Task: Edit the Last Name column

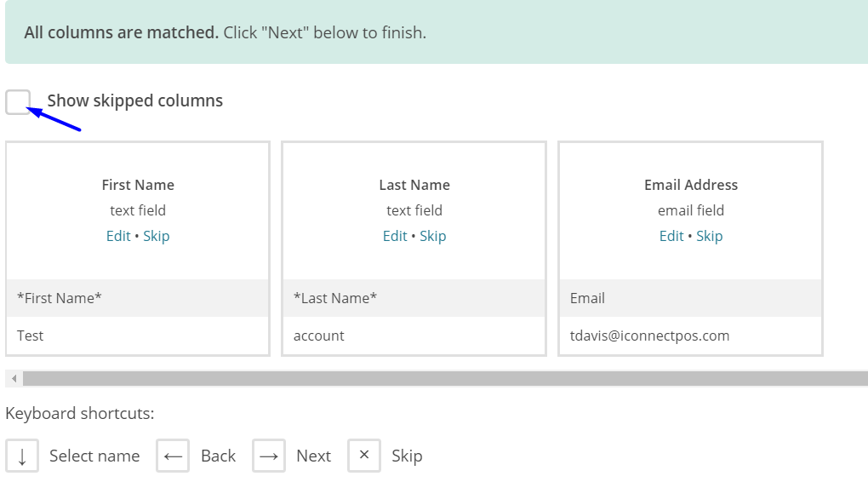Action: click(395, 236)
